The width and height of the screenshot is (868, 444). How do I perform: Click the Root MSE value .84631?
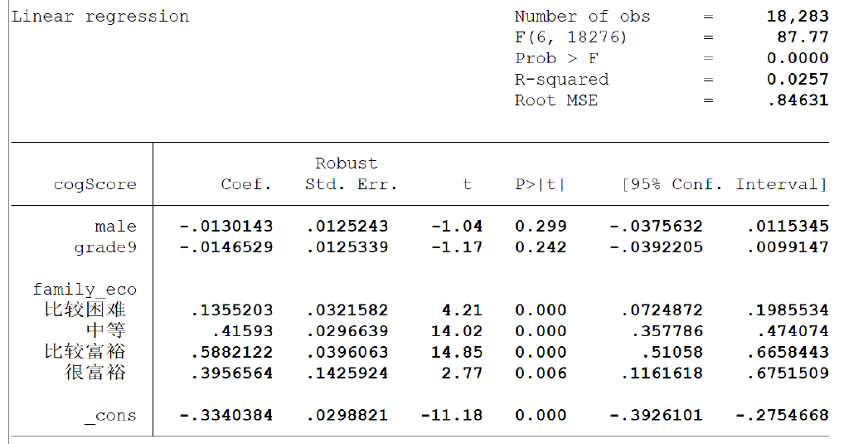tap(798, 100)
